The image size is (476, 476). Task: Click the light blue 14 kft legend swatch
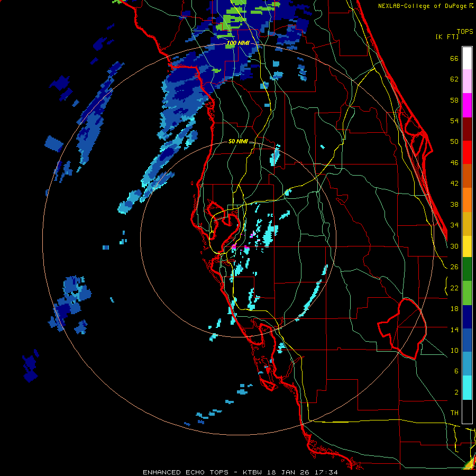pos(467,364)
